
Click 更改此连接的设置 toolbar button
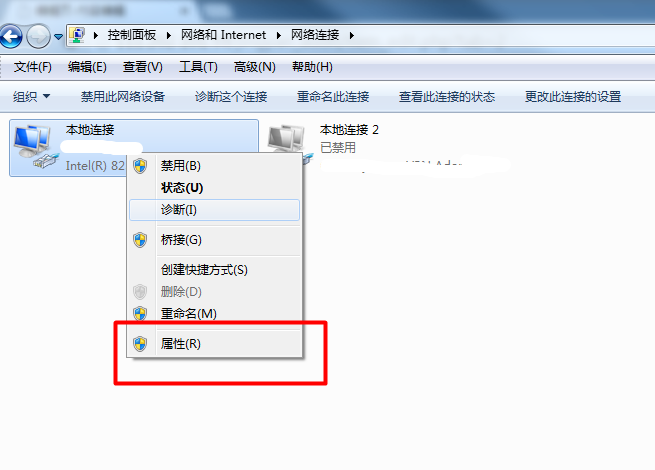coord(573,97)
